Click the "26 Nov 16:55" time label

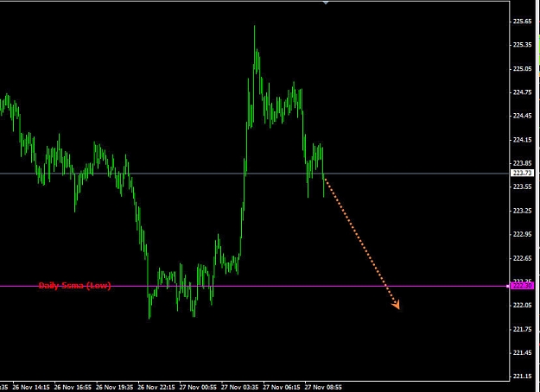(73, 387)
